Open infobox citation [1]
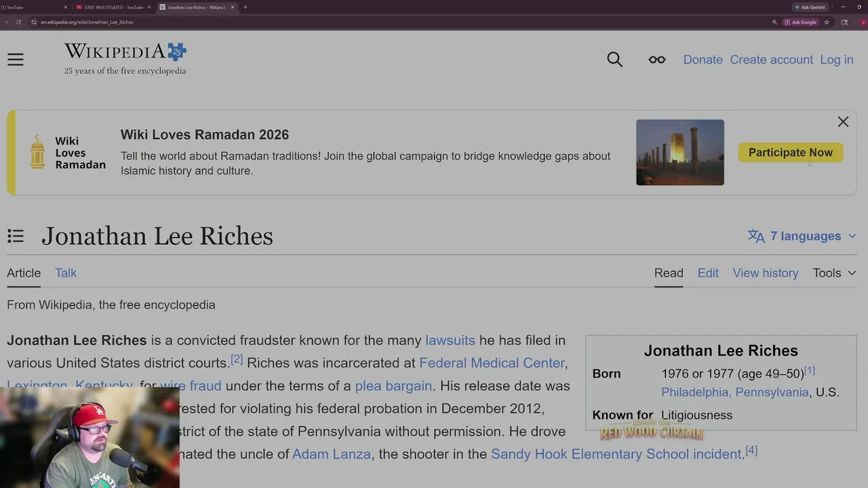 click(810, 370)
